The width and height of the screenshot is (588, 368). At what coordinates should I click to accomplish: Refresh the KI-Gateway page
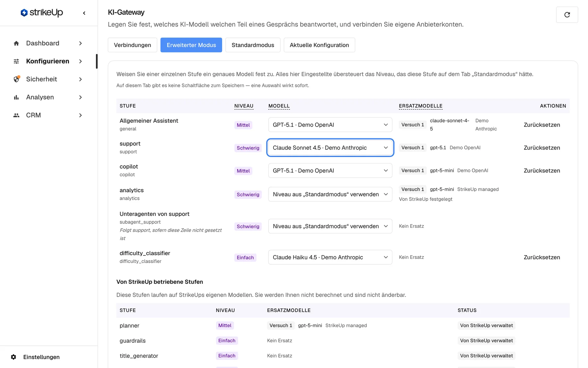click(x=567, y=15)
